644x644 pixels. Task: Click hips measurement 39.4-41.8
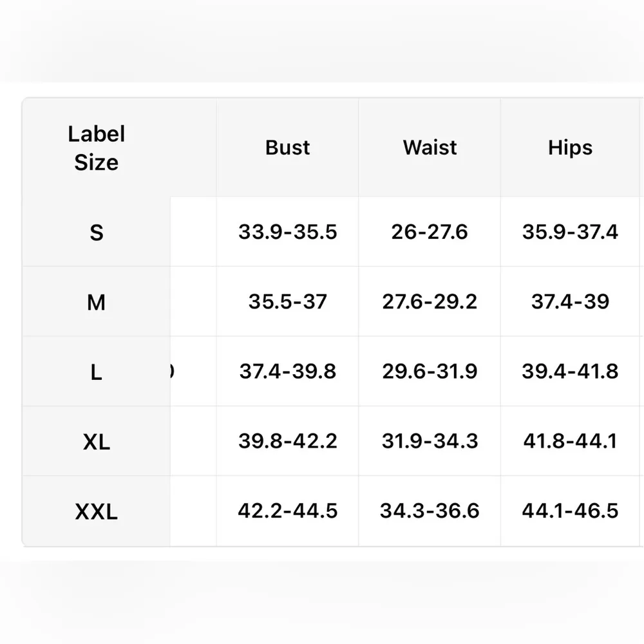click(x=570, y=372)
